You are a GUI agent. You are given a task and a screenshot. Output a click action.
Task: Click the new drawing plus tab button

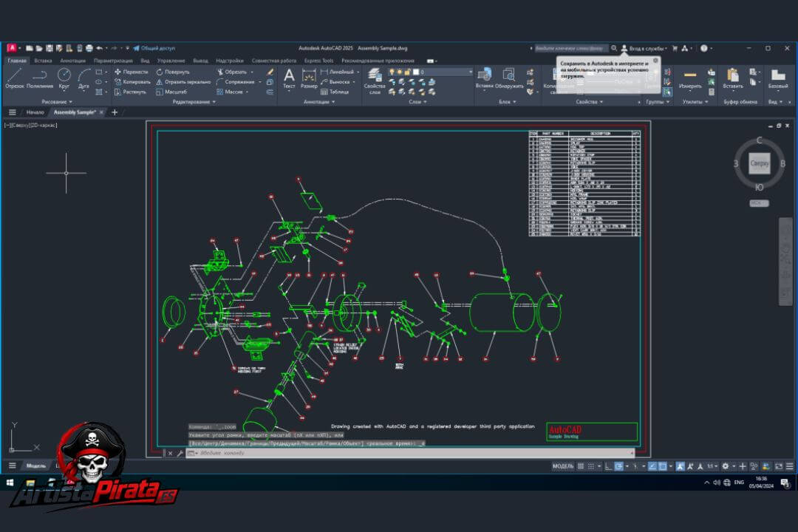(x=115, y=112)
